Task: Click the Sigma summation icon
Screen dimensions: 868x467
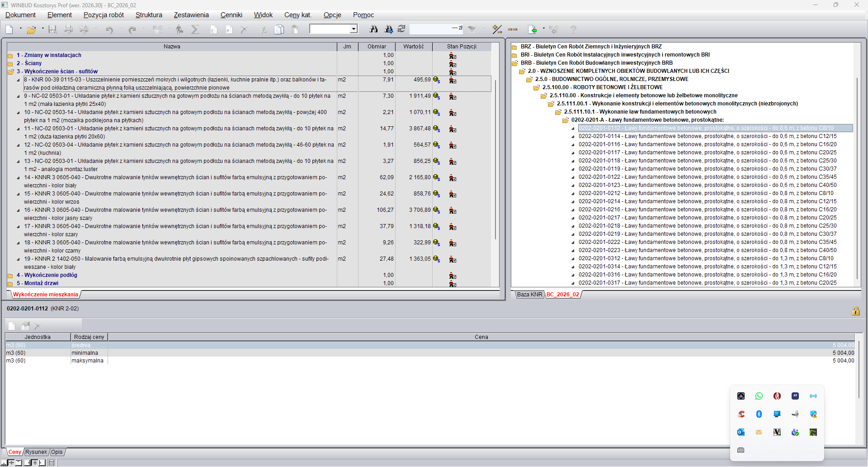Action: [195, 30]
